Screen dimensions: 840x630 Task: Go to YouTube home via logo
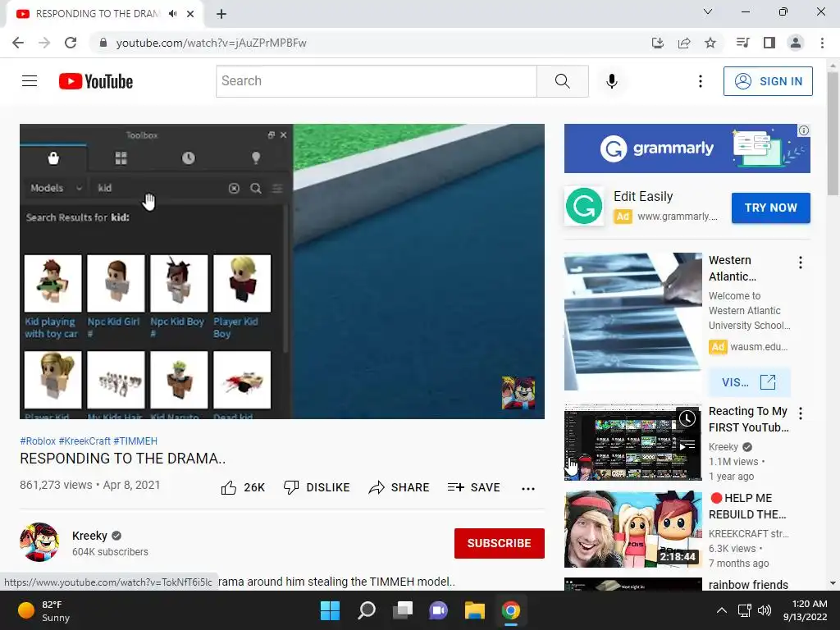point(96,81)
